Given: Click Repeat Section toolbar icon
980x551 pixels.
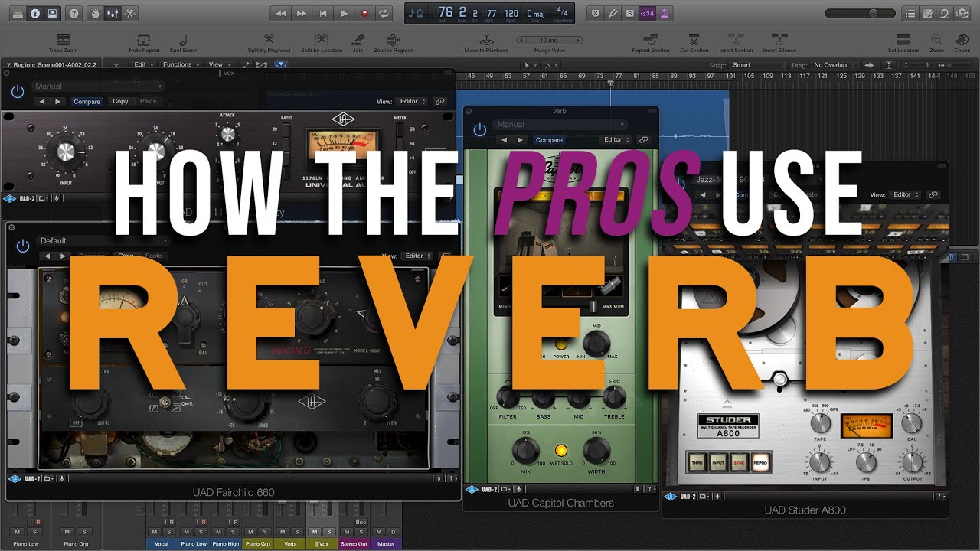Looking at the screenshot, I should click(x=651, y=39).
